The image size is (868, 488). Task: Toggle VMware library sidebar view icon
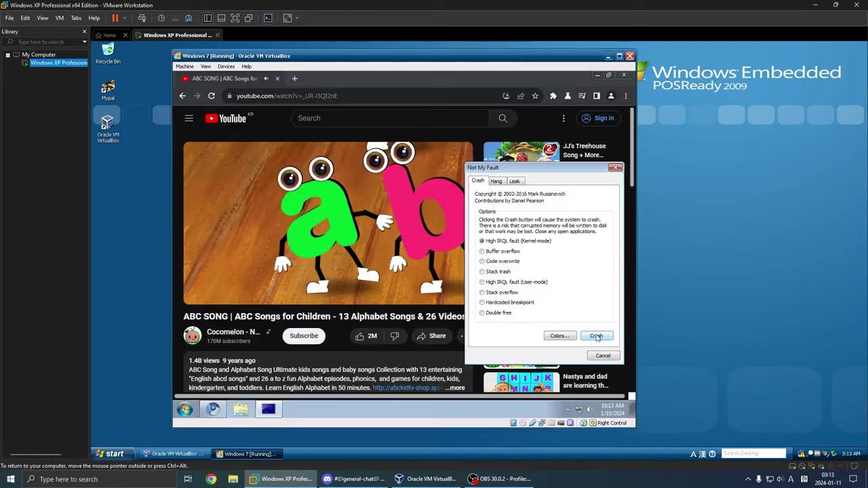pyautogui.click(x=208, y=18)
